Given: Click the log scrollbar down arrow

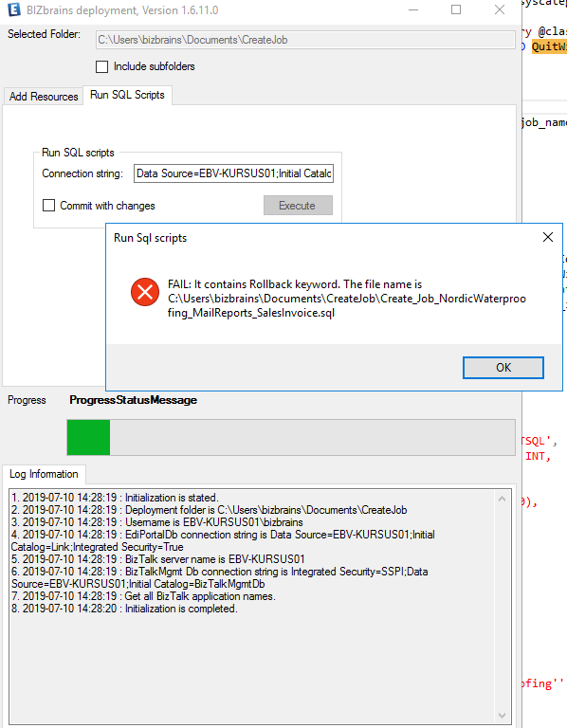Looking at the screenshot, I should click(x=502, y=715).
